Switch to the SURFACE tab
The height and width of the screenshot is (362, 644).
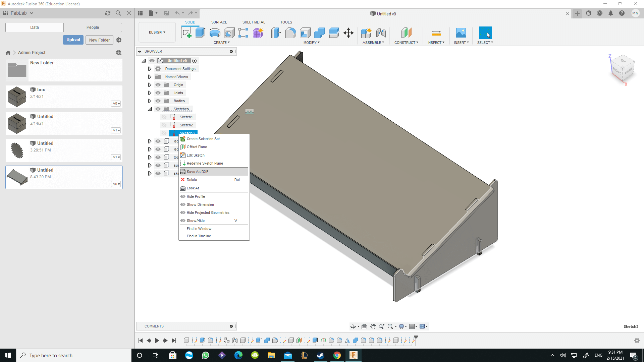[x=219, y=22]
